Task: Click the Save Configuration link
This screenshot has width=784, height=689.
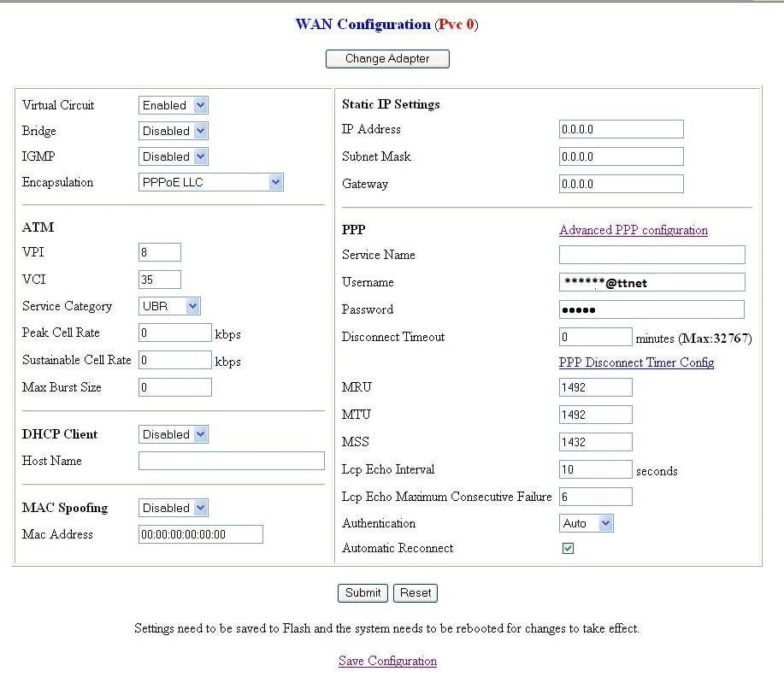Action: point(386,660)
